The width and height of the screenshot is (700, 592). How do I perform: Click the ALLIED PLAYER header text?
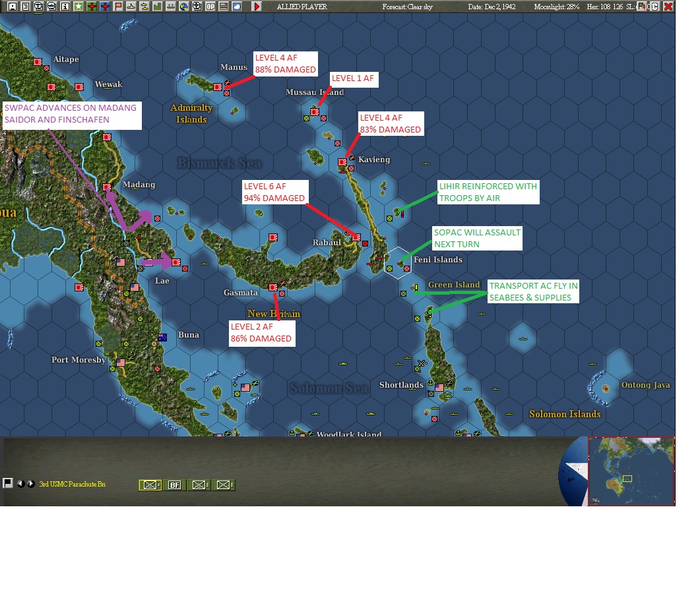point(302,7)
